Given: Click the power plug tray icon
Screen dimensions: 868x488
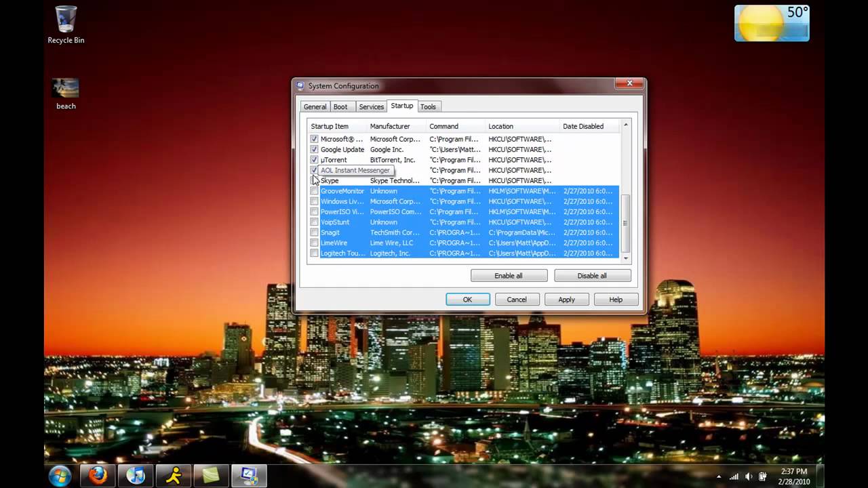Looking at the screenshot, I should [763, 476].
